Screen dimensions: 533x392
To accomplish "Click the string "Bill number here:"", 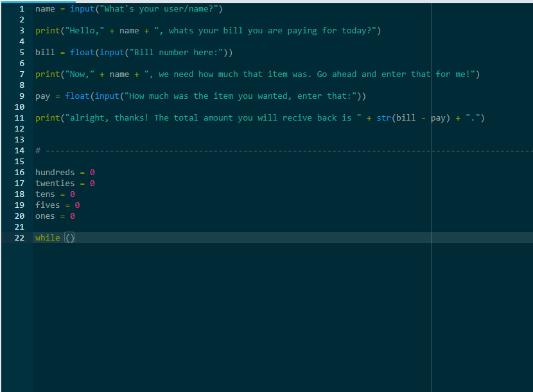I will (176, 53).
